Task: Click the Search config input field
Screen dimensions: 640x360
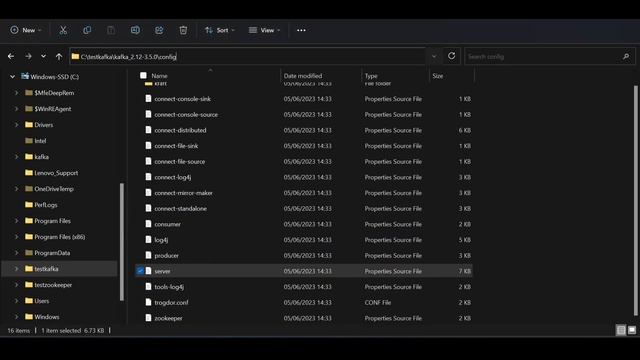Action: [549, 56]
